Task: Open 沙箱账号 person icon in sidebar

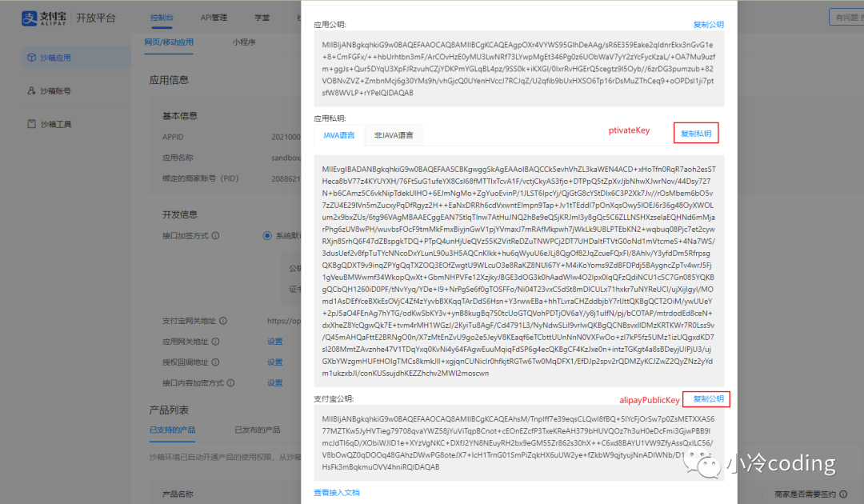Action: tap(31, 90)
